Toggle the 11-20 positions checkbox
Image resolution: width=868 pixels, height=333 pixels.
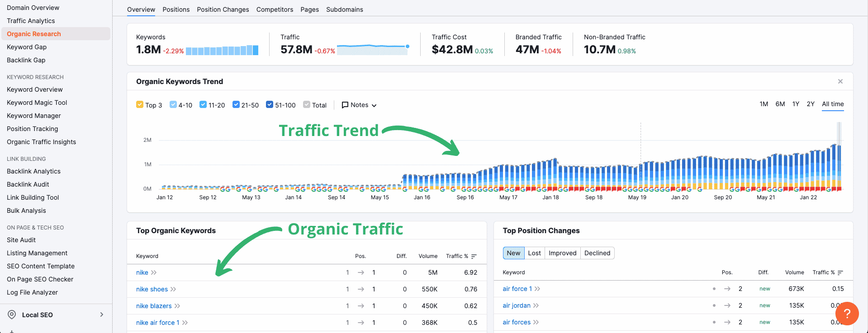click(x=203, y=104)
